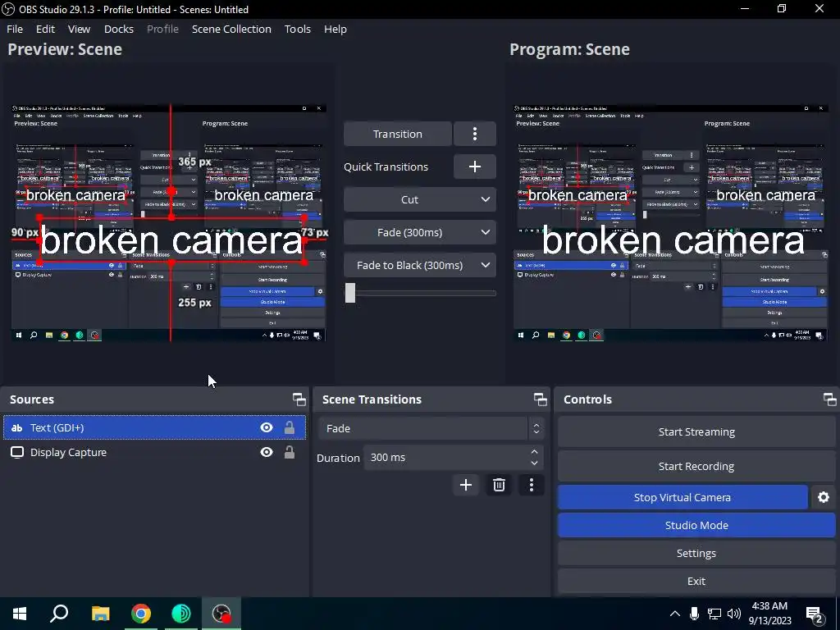This screenshot has width=840, height=630.
Task: Open Google Chrome from taskbar
Action: coord(141,614)
